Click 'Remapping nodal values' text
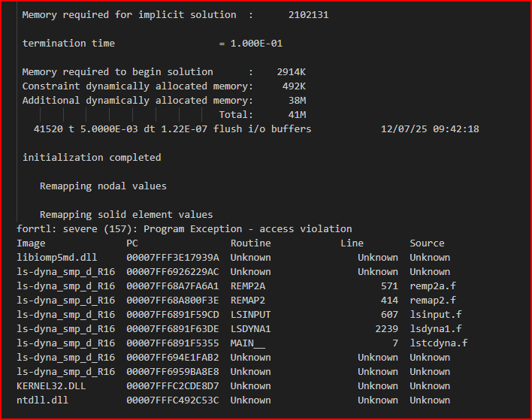 [x=103, y=186]
